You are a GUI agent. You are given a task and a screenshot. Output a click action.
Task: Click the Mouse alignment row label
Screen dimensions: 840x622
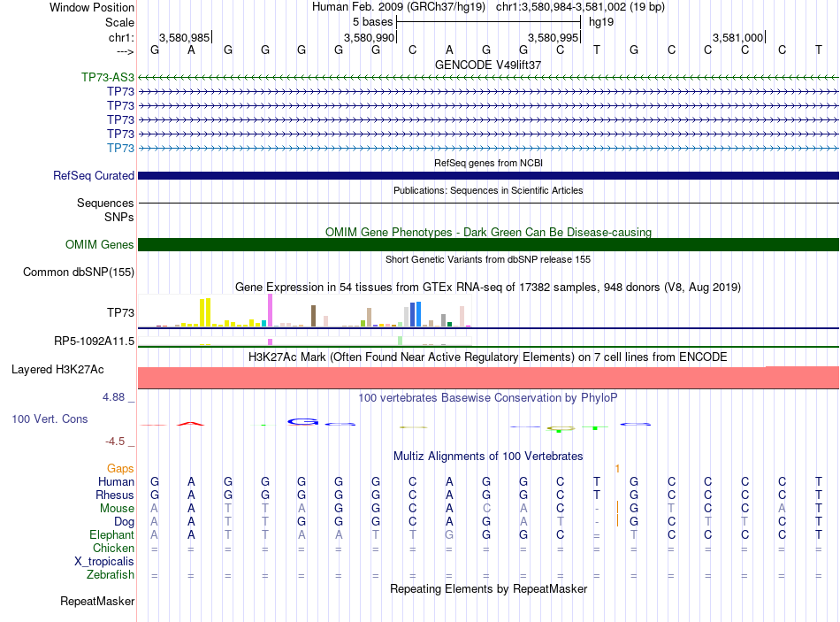(x=117, y=509)
